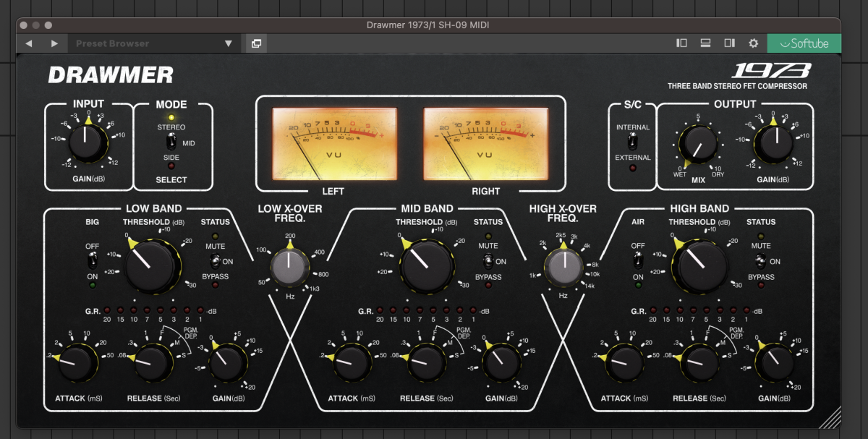Click the Output Mix knob
Viewport: 868px width, 439px height.
pyautogui.click(x=699, y=143)
